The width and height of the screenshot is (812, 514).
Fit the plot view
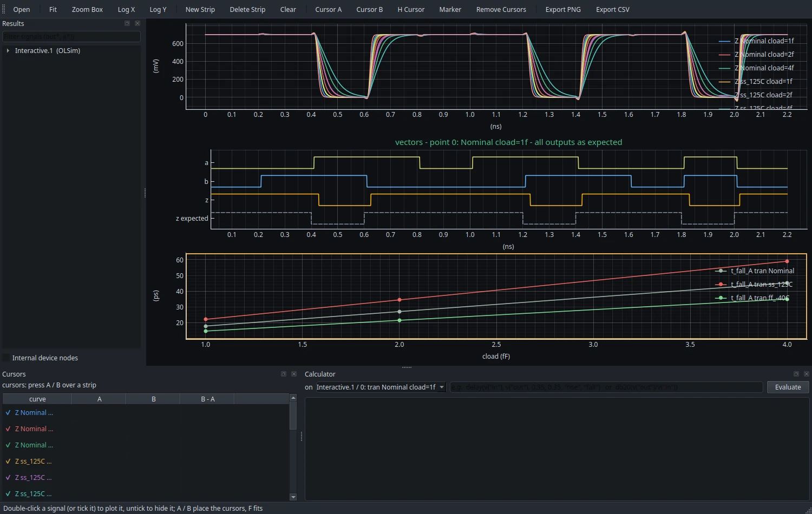(x=53, y=9)
